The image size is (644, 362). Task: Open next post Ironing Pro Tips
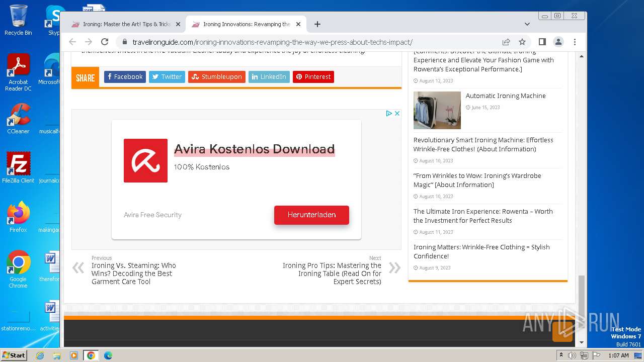332,274
